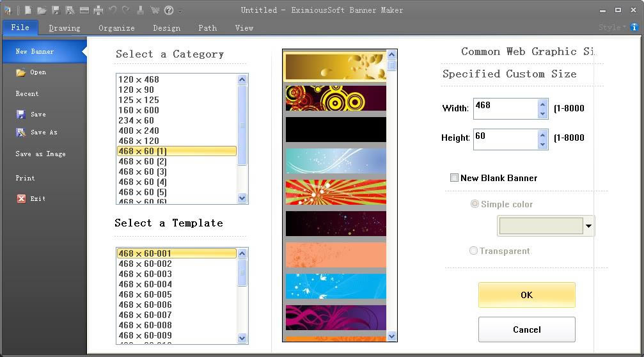The width and height of the screenshot is (644, 357).
Task: Select the Simple color radio button
Action: point(475,203)
